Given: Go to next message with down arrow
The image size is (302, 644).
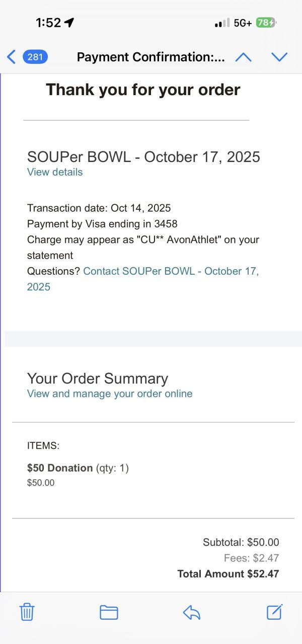Looking at the screenshot, I should [279, 57].
